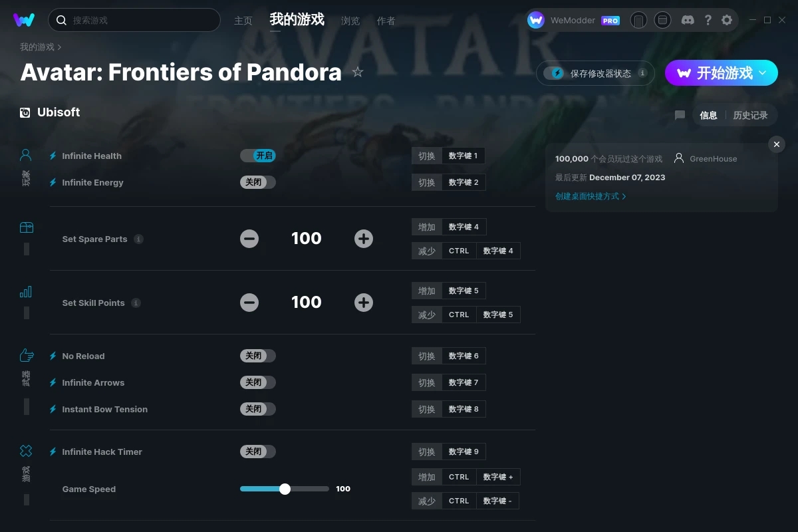This screenshot has height=532, width=798.
Task: Open the help question mark icon
Action: [708, 20]
